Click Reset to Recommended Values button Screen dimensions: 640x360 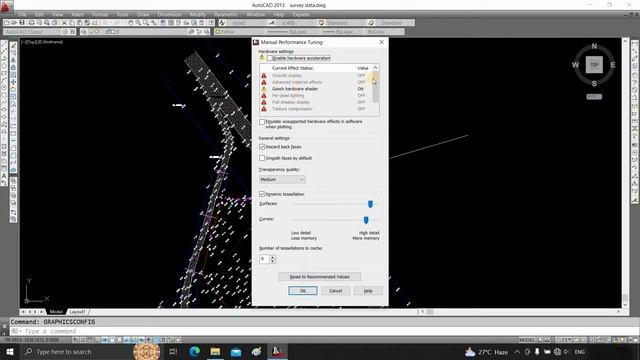coord(319,277)
